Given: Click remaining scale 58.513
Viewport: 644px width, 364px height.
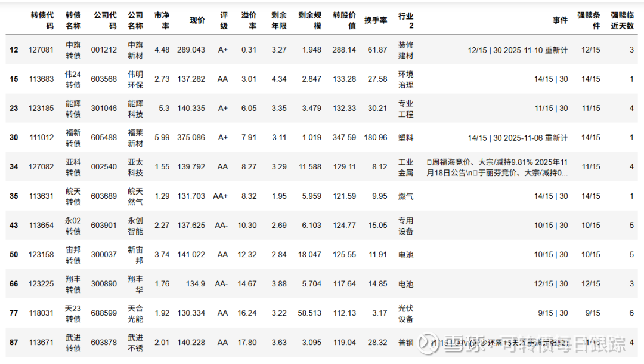Looking at the screenshot, I should click(309, 313).
